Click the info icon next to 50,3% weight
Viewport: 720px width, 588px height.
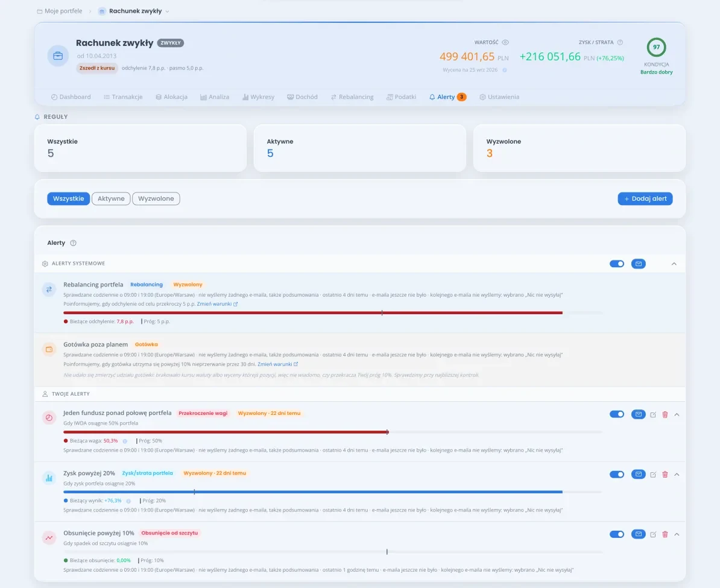[x=125, y=441]
